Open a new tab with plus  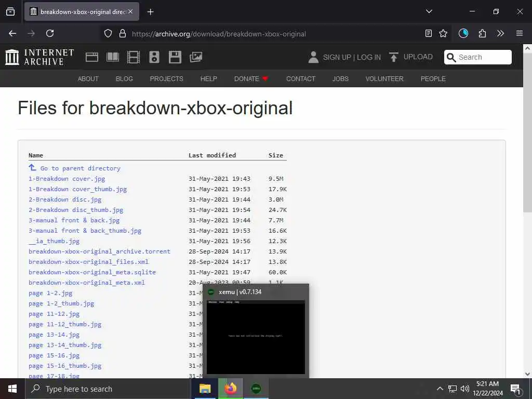(x=150, y=12)
